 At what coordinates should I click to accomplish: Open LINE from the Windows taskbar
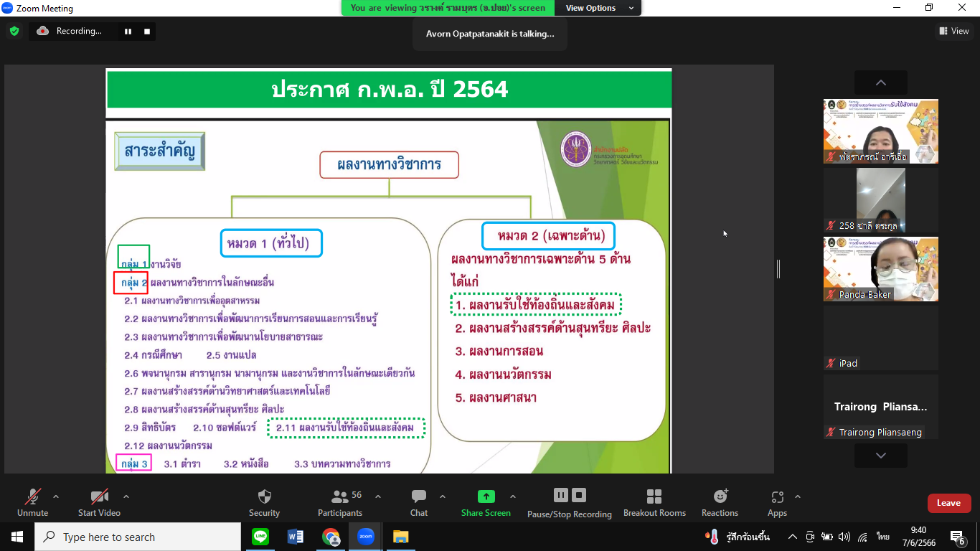pos(260,537)
